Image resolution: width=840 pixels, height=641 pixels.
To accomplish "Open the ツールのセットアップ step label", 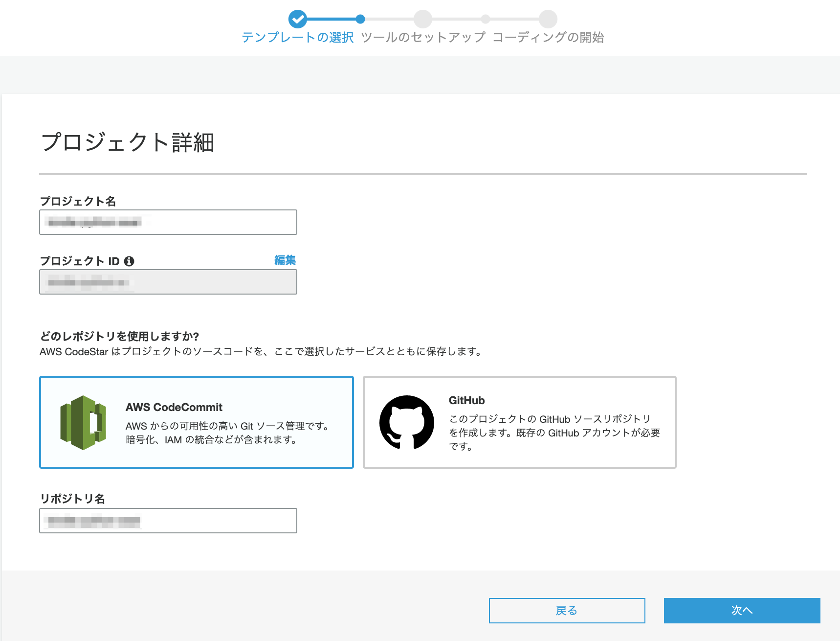I will pyautogui.click(x=423, y=37).
